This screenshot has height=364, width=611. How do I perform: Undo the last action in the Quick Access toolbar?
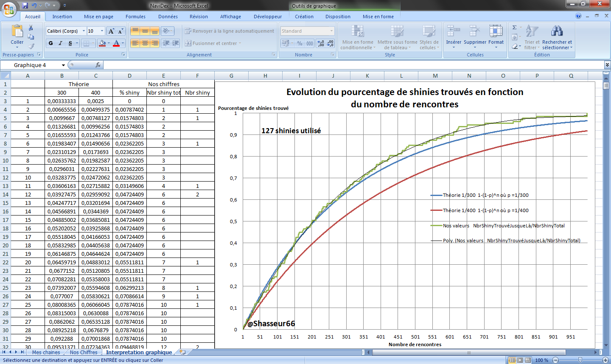click(35, 6)
